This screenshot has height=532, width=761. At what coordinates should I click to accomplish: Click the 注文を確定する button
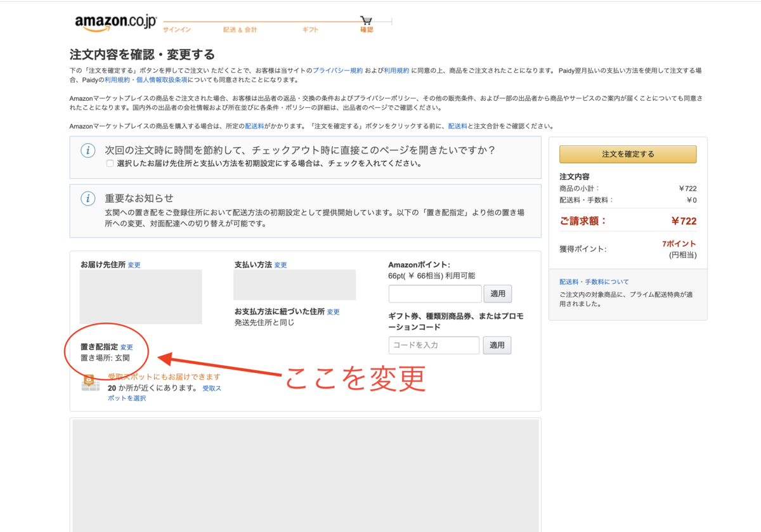point(628,154)
